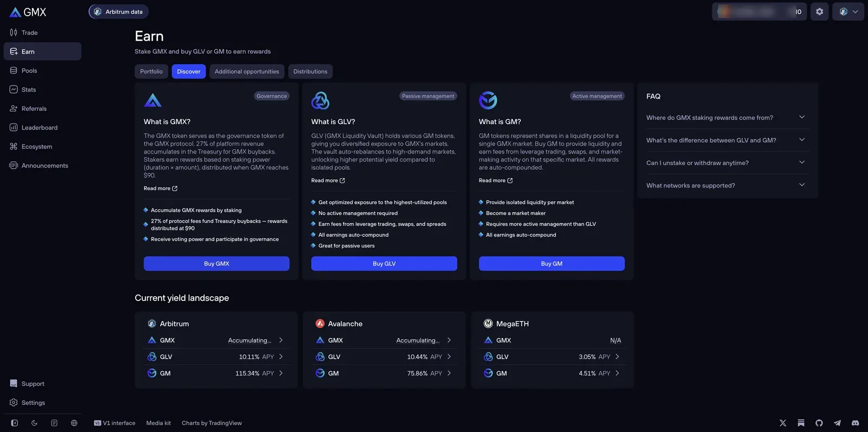The height and width of the screenshot is (432, 868).
Task: Click the Trade icon in the sidebar
Action: click(x=14, y=33)
